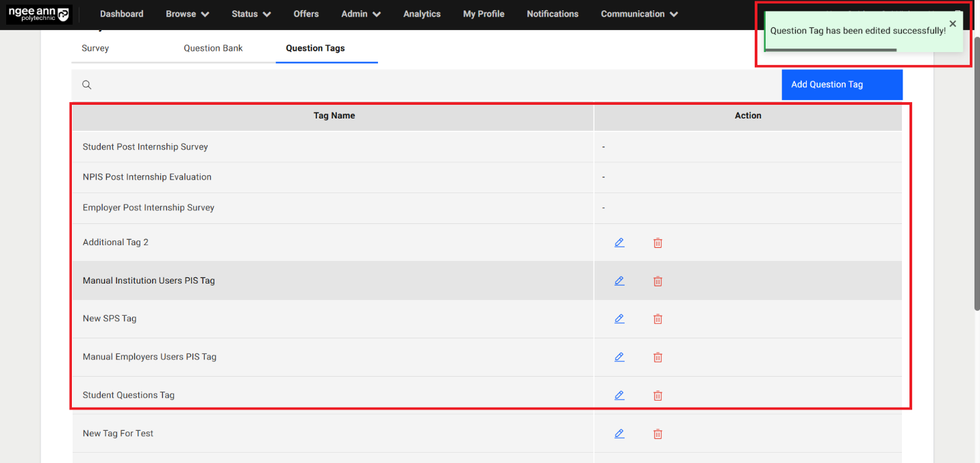Viewport: 980px width, 463px height.
Task: Edit Manual Employers Users PIS Tag
Action: coord(619,357)
